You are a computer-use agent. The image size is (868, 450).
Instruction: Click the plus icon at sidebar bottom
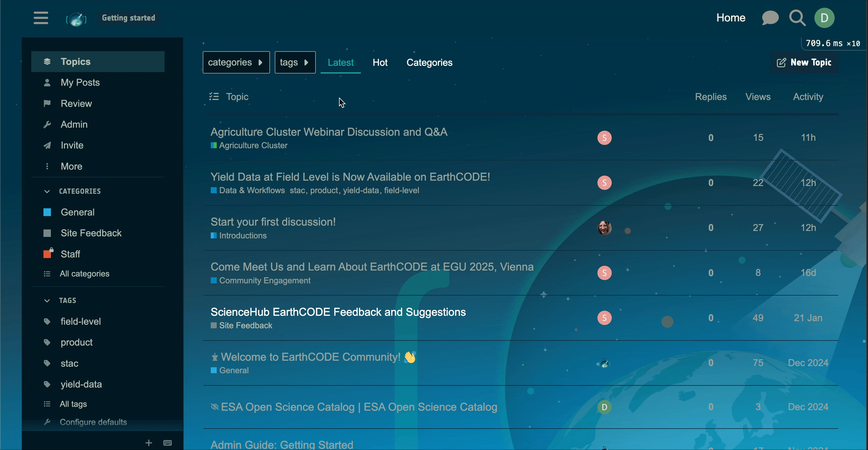[149, 443]
